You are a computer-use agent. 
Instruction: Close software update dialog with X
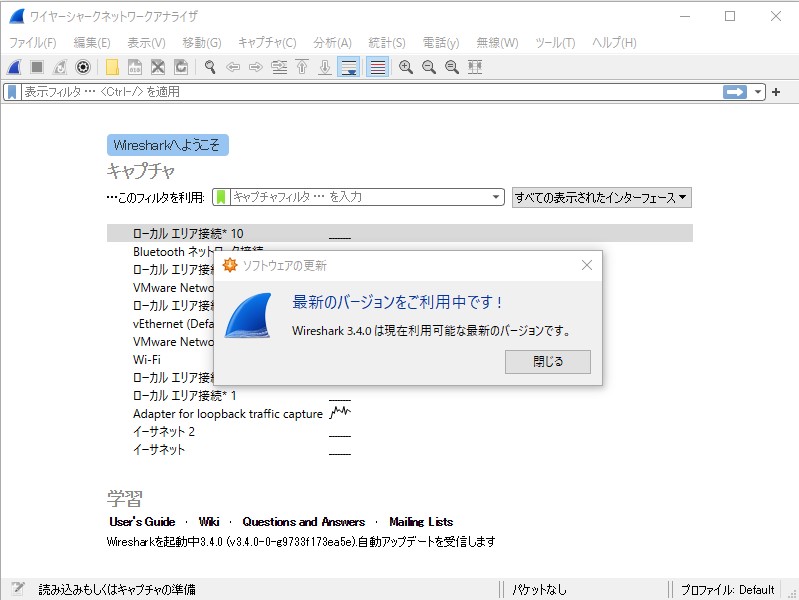[x=587, y=265]
